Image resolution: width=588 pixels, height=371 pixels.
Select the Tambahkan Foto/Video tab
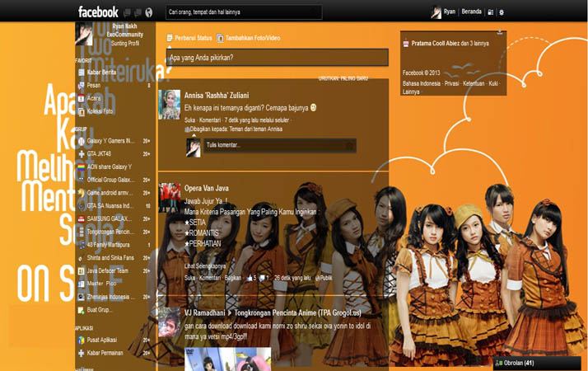(x=249, y=38)
